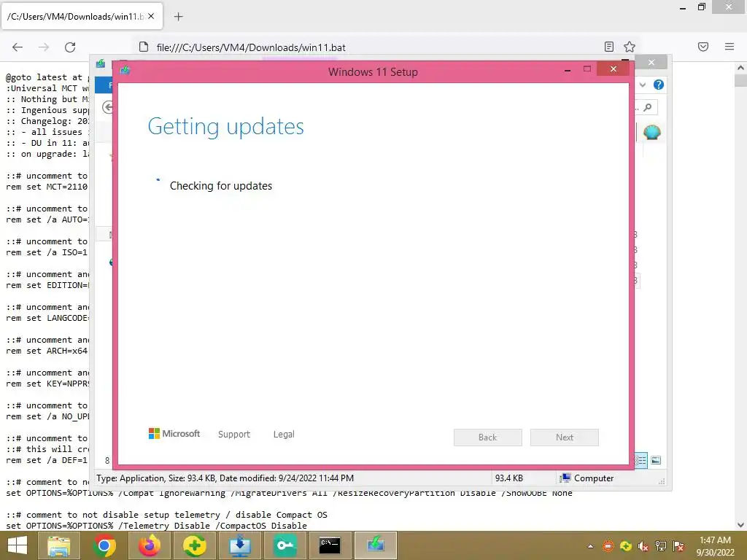The height and width of the screenshot is (560, 747).
Task: Switch to Windows 11 Setup taskbar button
Action: (376, 545)
